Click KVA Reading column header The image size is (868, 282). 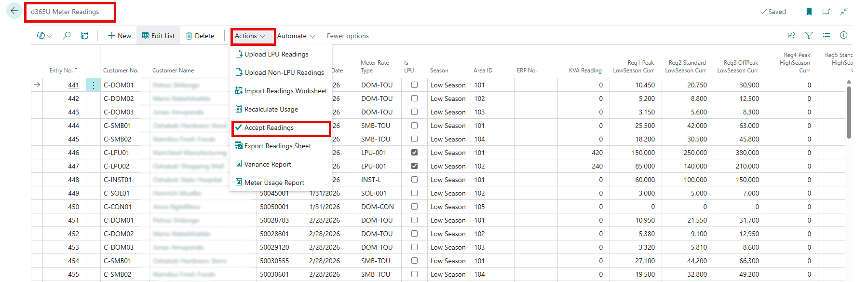[x=585, y=70]
